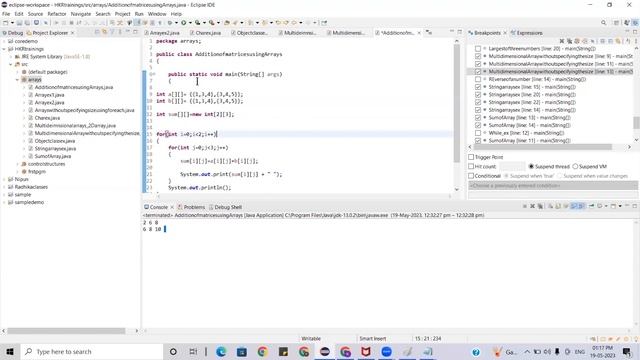Remove all breakpoints icon in Breakpoints view

[x=569, y=41]
